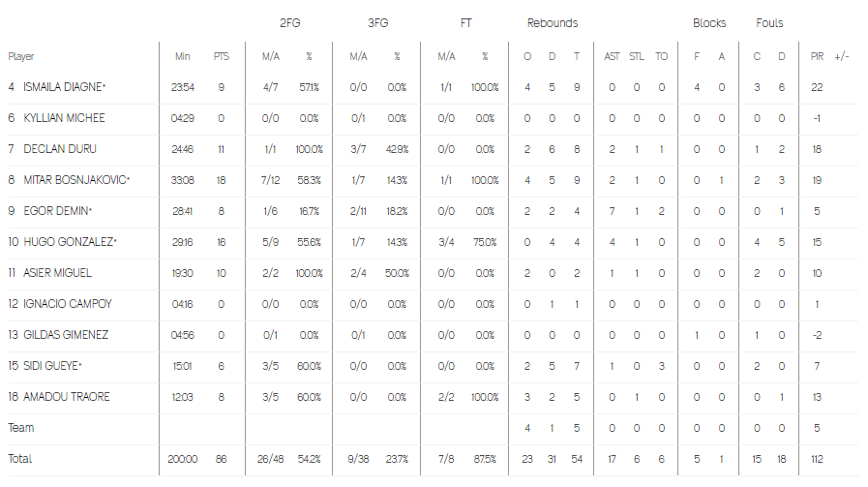Click the PIR column header
This screenshot has width=868, height=487.
pyautogui.click(x=817, y=56)
